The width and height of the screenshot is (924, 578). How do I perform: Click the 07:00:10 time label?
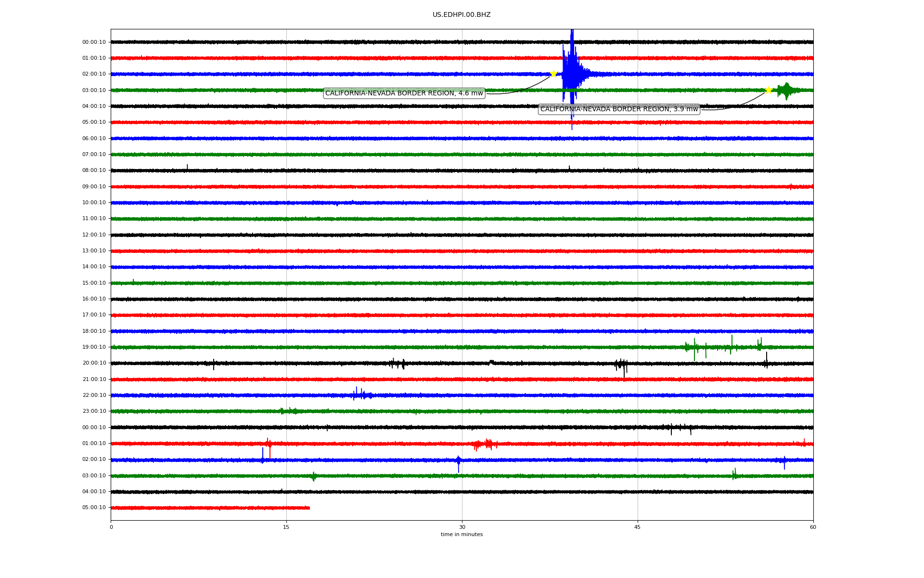tap(94, 155)
